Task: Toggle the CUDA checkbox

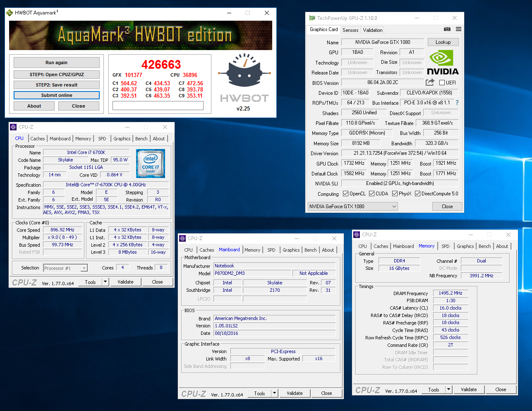Action: 372,194
